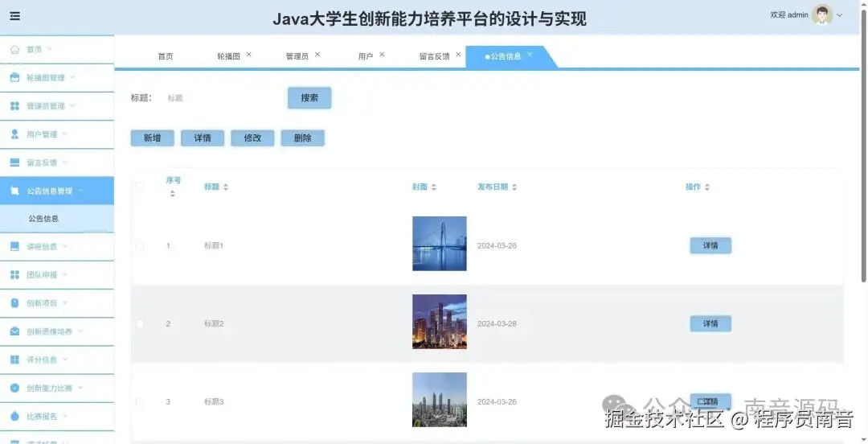Viewport: 868px width, 444px height.
Task: Click the night skyline thumbnail in row 2
Action: pyautogui.click(x=440, y=322)
